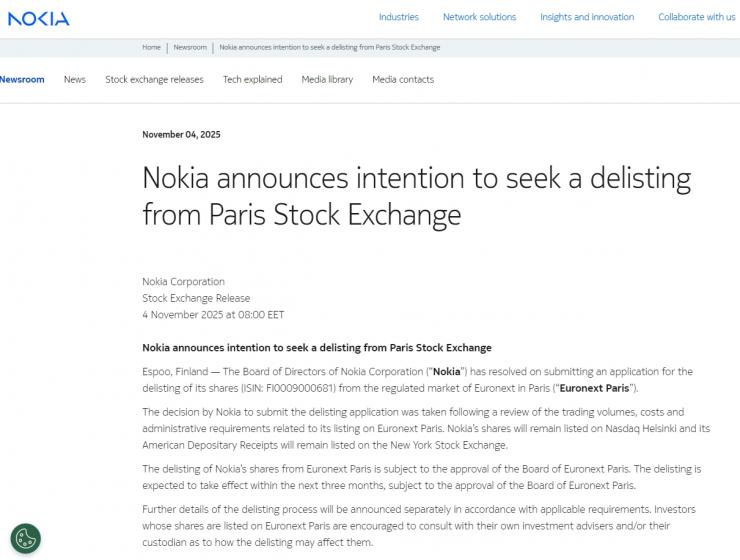Click the bold article subheading
Screen dimensions: 740x560
coord(317,348)
